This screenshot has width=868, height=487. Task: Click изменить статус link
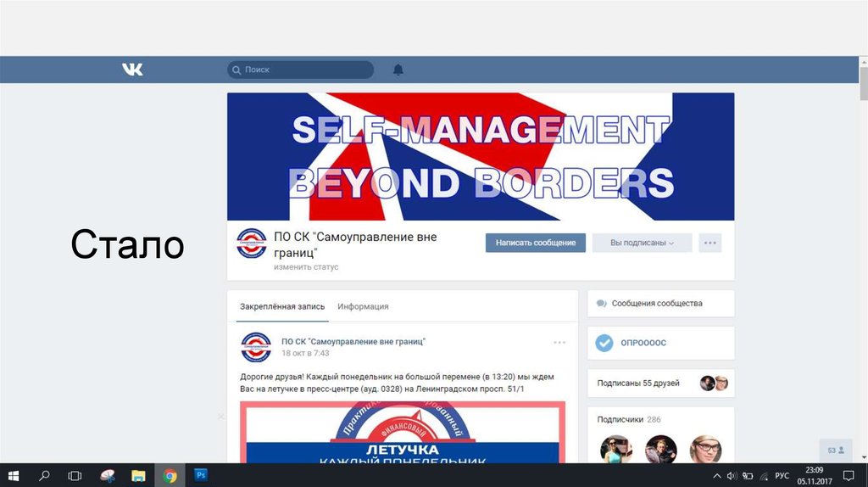tap(305, 267)
